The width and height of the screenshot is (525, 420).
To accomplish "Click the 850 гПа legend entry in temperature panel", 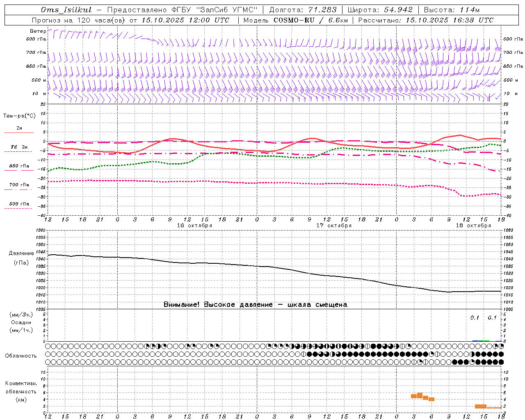I will [x=19, y=166].
